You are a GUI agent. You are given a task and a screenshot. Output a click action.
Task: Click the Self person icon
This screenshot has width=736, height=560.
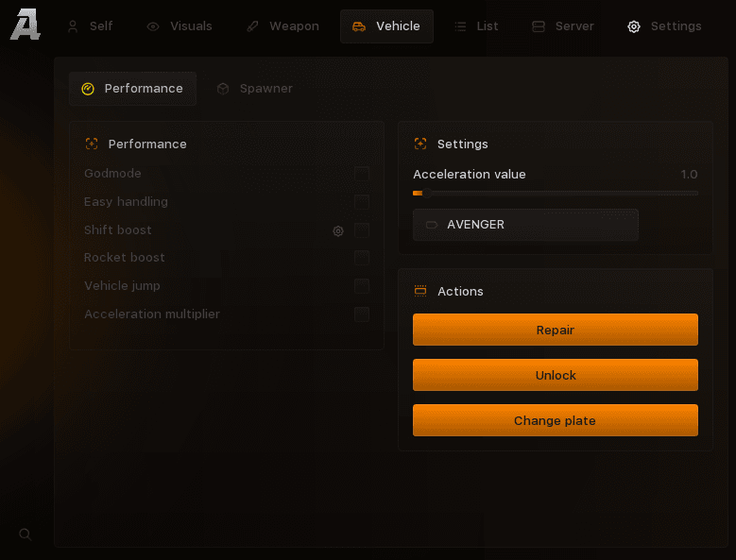(73, 26)
